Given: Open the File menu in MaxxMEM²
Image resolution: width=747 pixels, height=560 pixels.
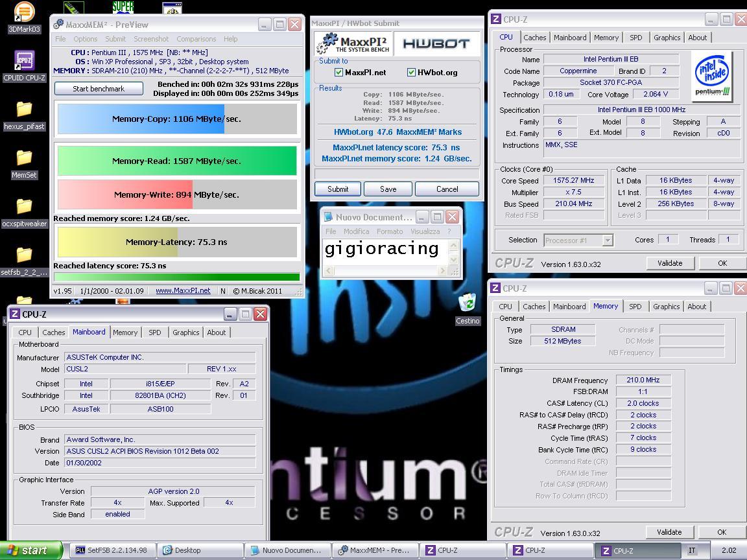Looking at the screenshot, I should click(x=60, y=39).
